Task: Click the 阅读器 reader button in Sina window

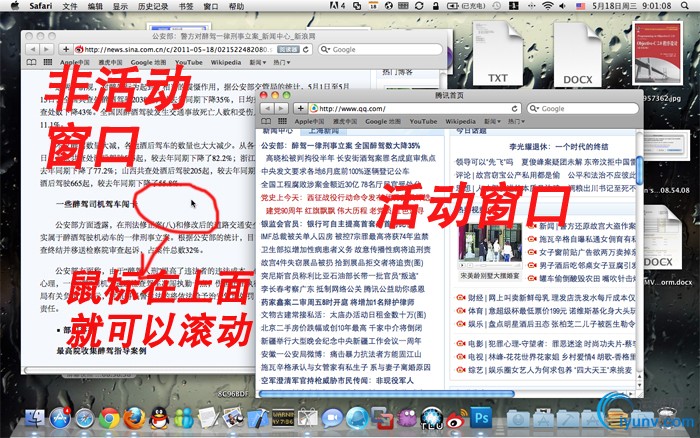Action: [288, 49]
